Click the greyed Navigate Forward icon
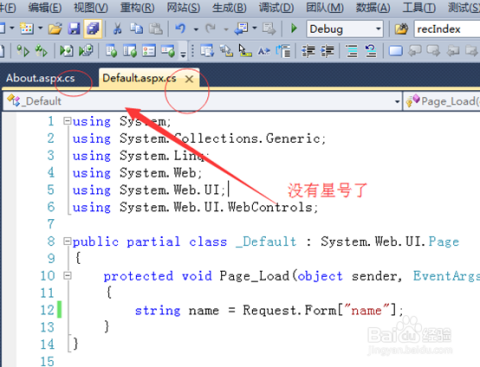Viewport: 480px width, 367px height. (269, 29)
